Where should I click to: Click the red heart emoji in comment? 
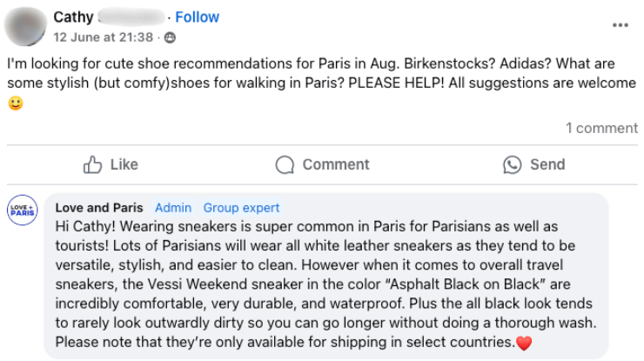pos(524,344)
